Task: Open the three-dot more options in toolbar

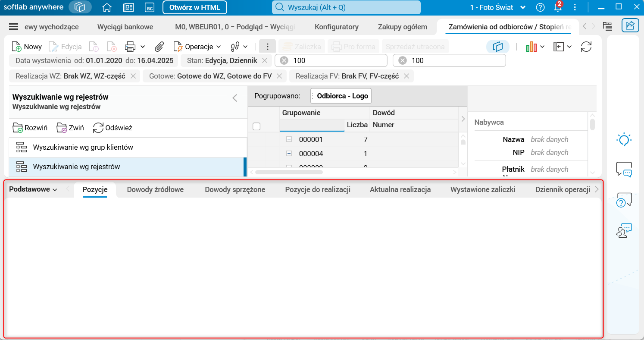Action: pos(268,47)
